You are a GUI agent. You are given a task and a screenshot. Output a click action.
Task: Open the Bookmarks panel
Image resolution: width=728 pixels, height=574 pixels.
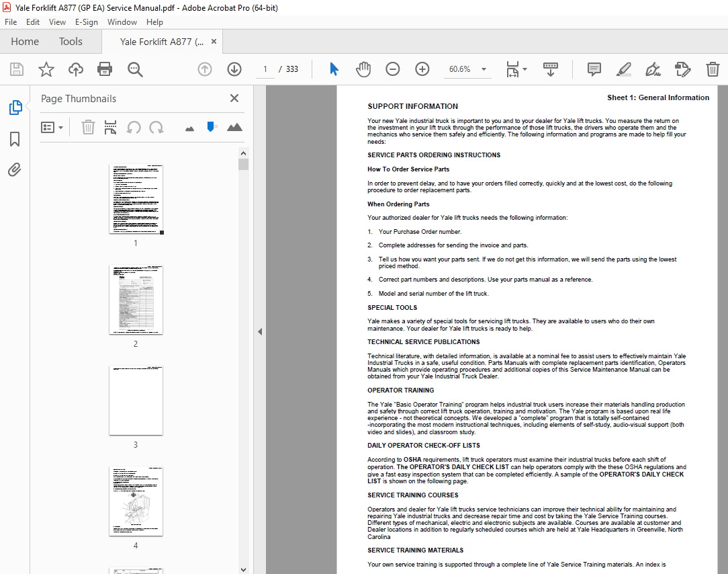tap(15, 139)
